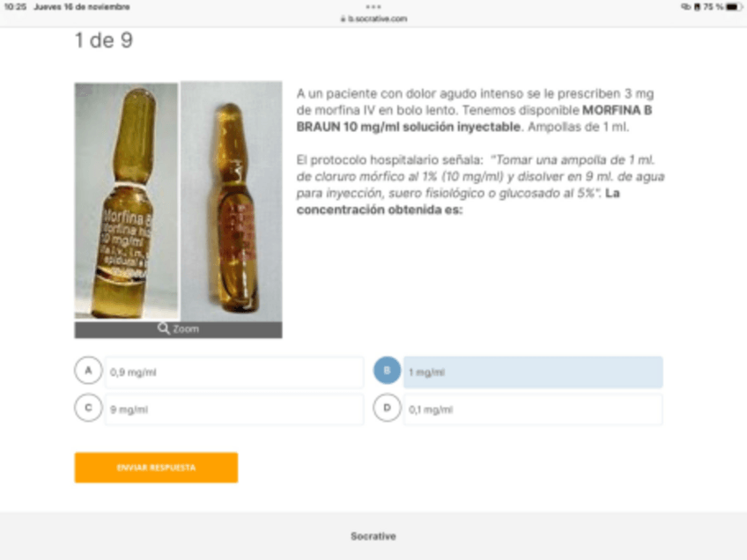Select answer circle C
This screenshot has height=560, width=747.
coord(88,408)
